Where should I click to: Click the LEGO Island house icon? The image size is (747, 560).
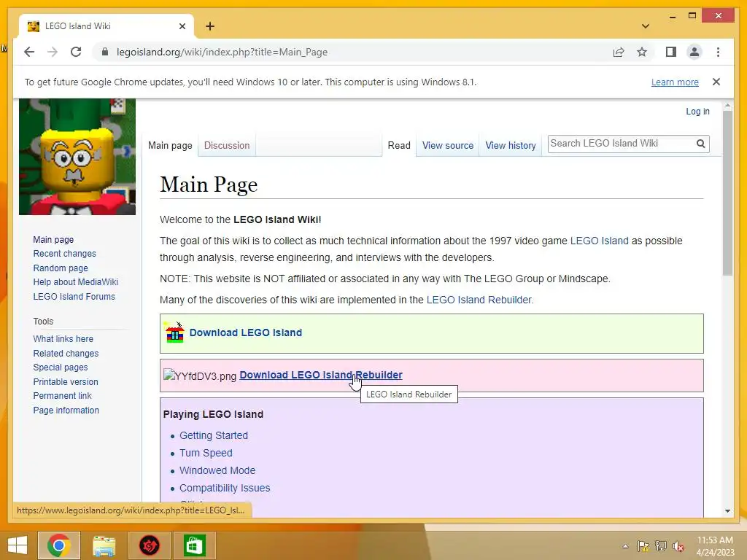click(174, 332)
